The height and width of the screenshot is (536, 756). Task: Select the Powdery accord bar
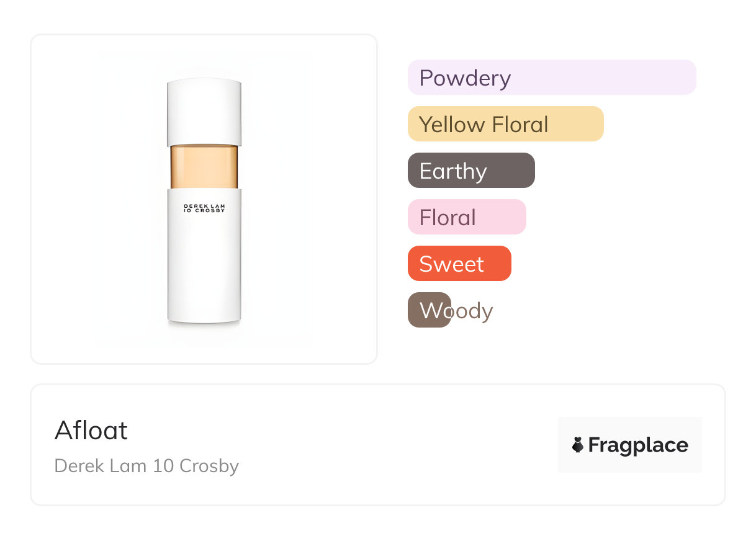click(551, 78)
